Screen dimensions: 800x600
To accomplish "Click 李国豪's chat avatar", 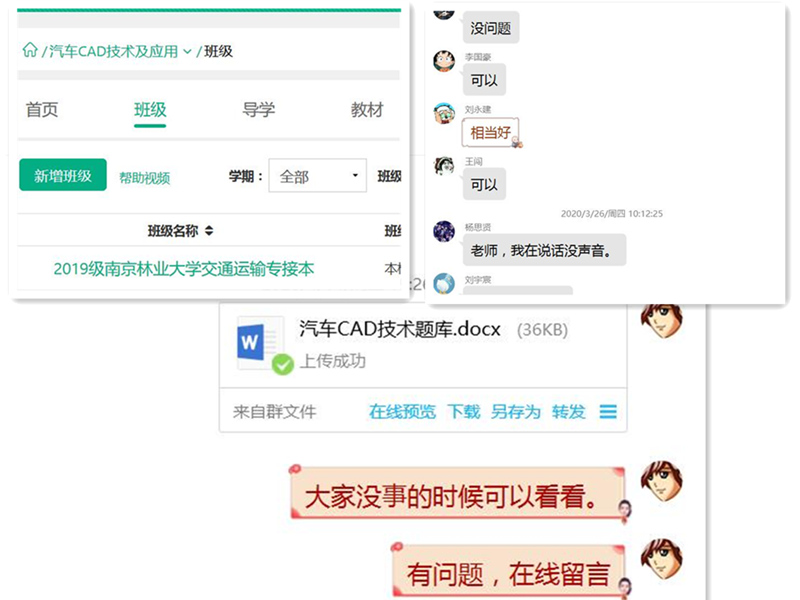I will (x=444, y=61).
